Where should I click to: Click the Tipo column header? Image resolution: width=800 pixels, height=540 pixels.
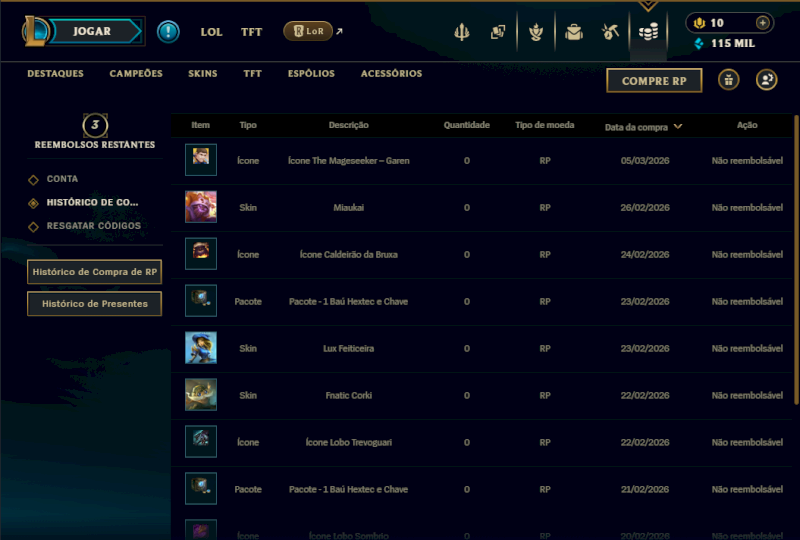point(248,125)
